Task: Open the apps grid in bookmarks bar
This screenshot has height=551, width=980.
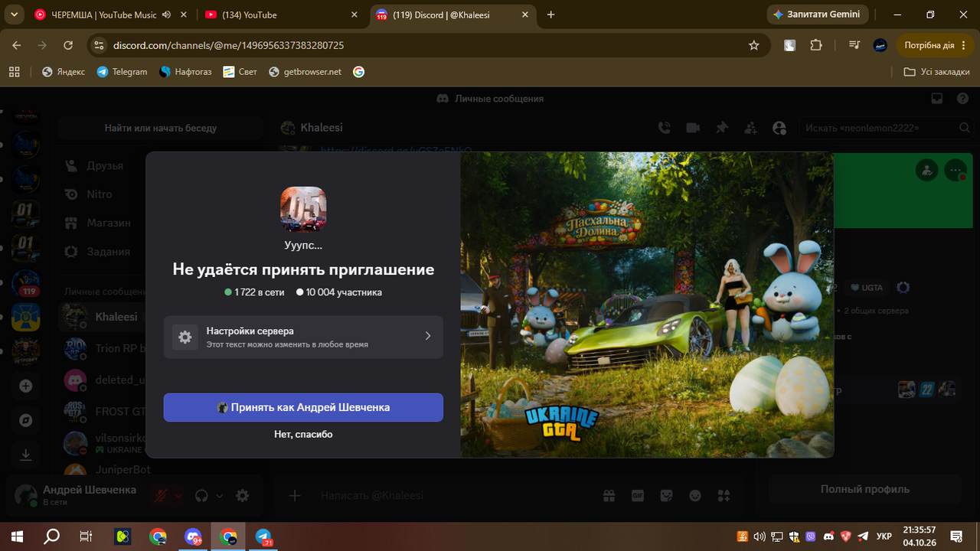Action: pos(14,71)
